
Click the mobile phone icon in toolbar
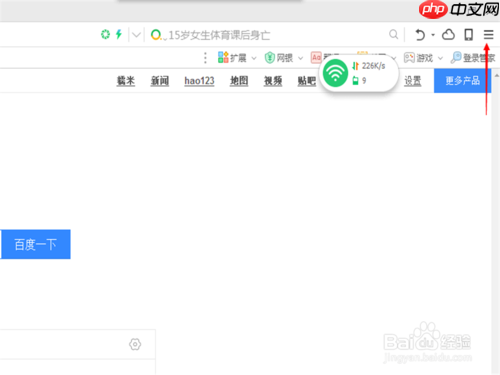pyautogui.click(x=469, y=34)
